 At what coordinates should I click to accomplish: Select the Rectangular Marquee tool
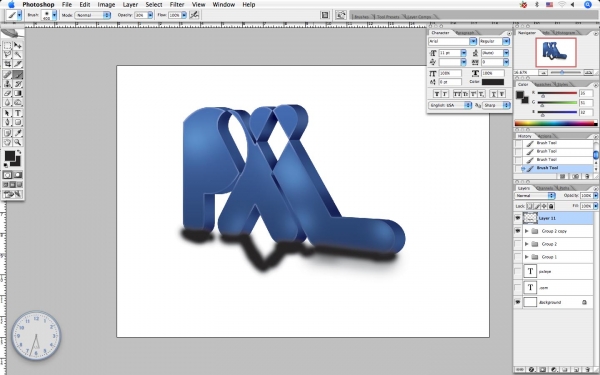(7, 46)
